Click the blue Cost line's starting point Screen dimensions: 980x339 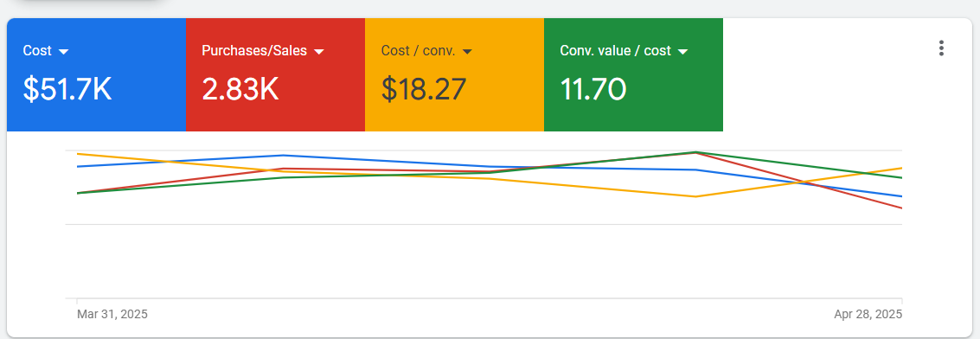pos(77,167)
